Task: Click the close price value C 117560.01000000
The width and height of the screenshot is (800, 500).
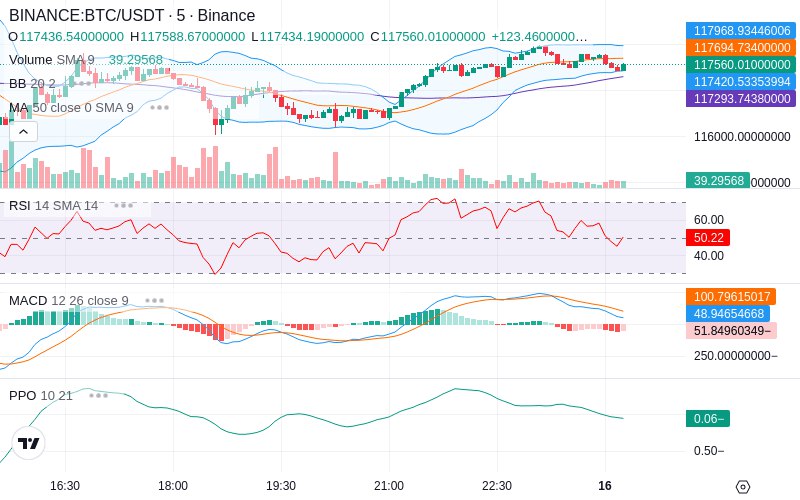Action: click(x=428, y=37)
